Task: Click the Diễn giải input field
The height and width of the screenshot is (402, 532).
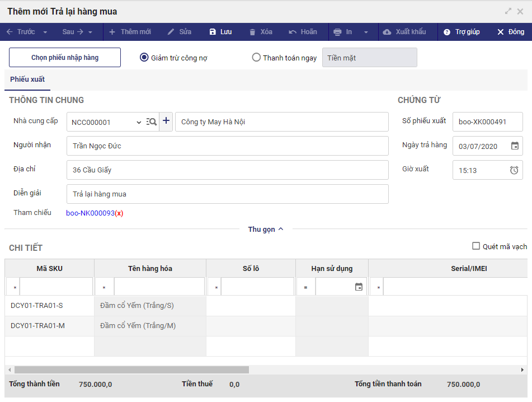Action: [x=227, y=194]
